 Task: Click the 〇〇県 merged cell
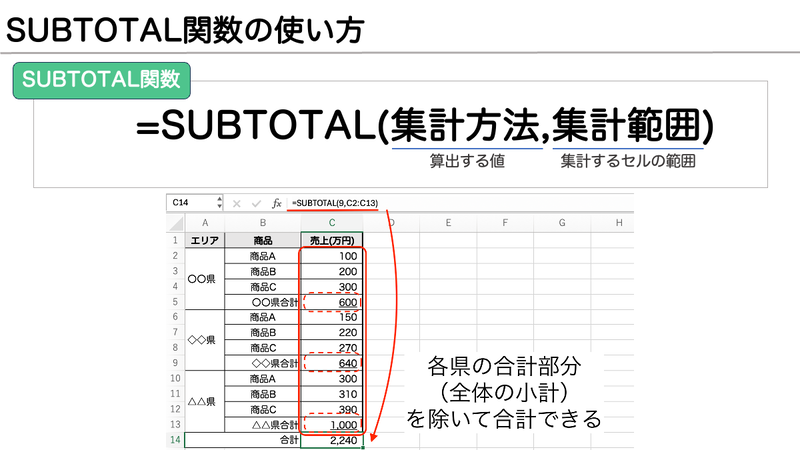[x=205, y=279]
